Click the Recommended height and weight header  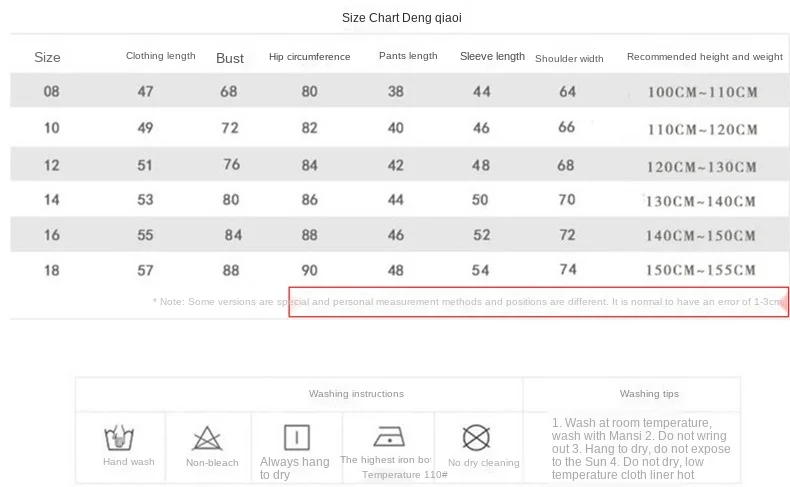pyautogui.click(x=704, y=57)
